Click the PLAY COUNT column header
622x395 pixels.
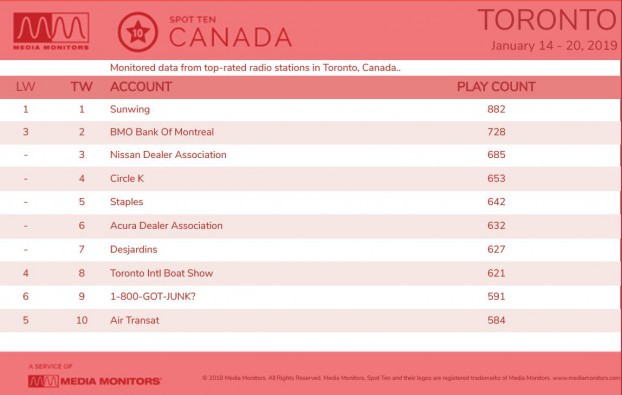pos(496,86)
